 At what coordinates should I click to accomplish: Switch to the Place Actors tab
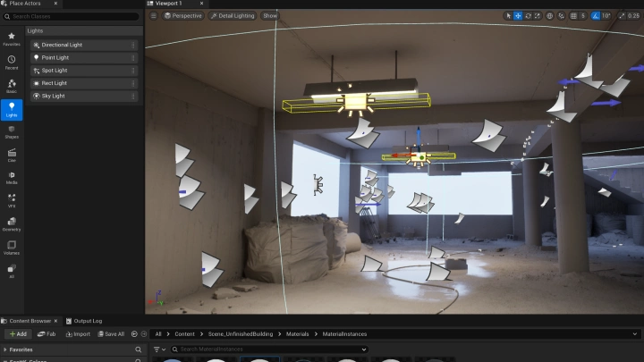pos(25,4)
